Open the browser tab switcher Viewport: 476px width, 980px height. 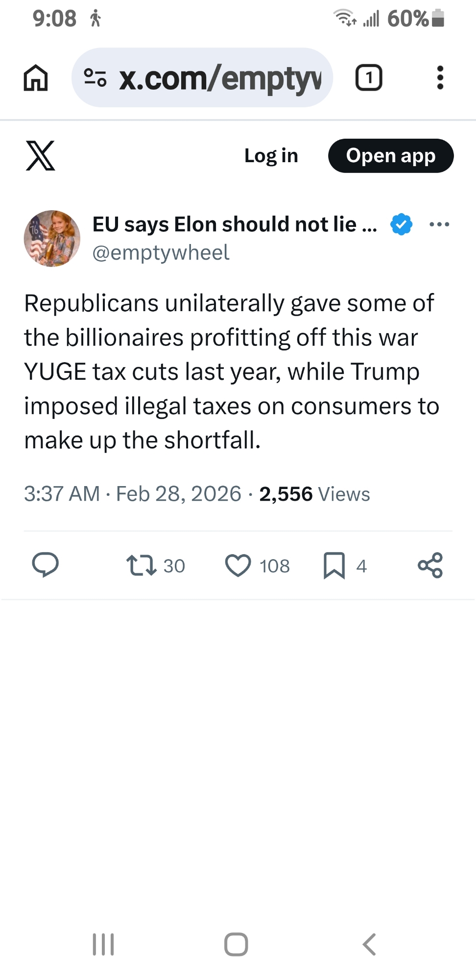tap(368, 78)
